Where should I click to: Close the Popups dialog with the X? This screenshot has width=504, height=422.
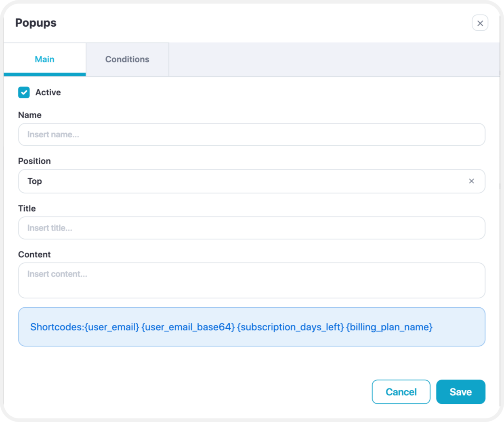(480, 23)
